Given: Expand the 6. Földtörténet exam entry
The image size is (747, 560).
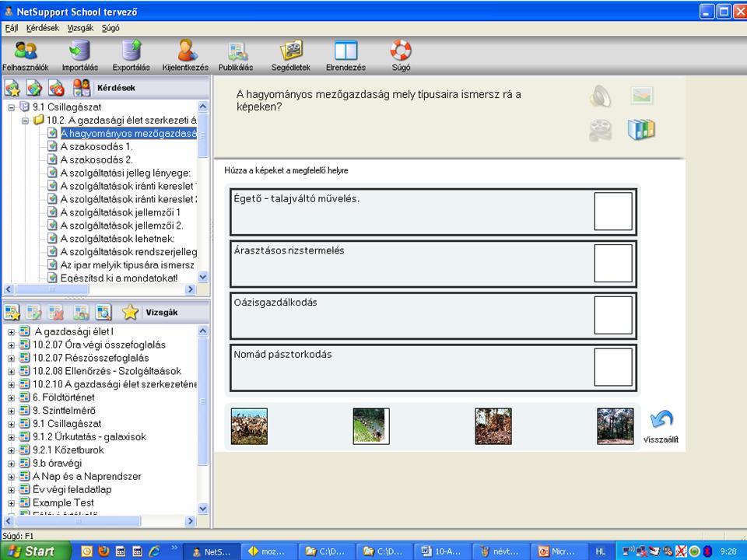Looking at the screenshot, I should (x=12, y=397).
